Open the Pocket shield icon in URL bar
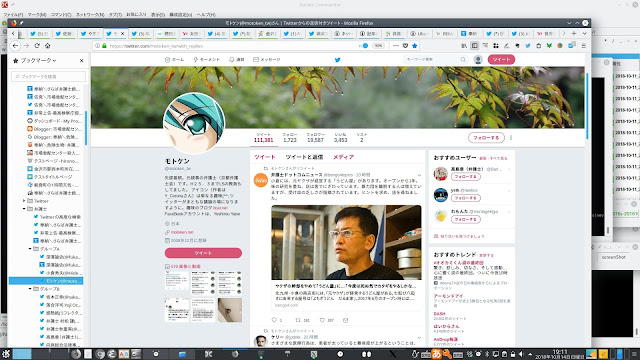This screenshot has width=640, height=360. (405, 46)
